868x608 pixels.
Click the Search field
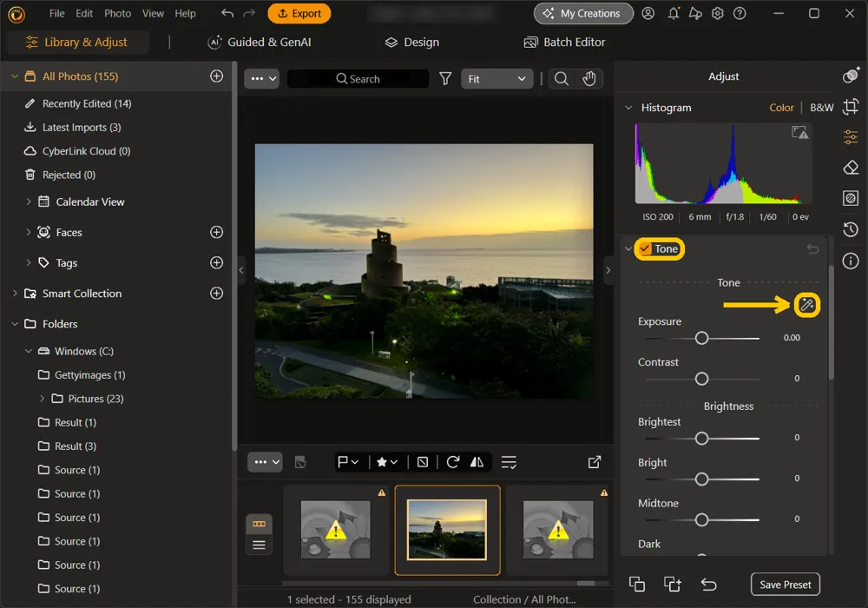pyautogui.click(x=358, y=79)
